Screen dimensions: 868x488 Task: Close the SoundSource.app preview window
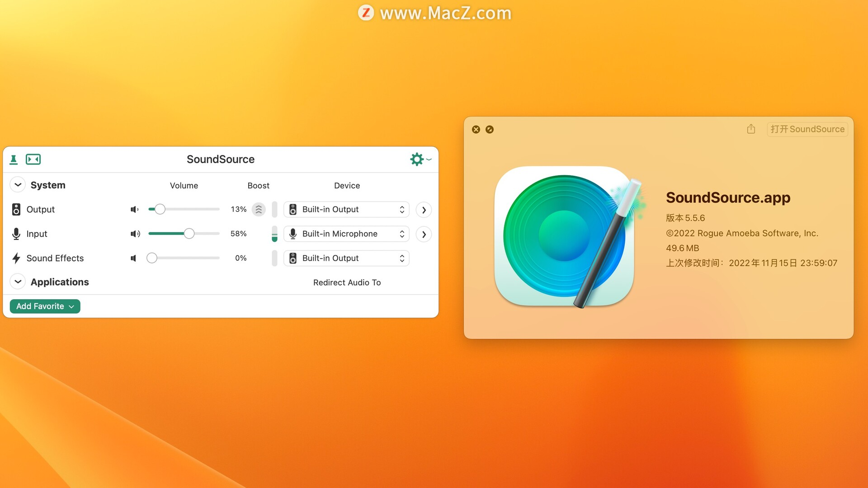pyautogui.click(x=476, y=130)
